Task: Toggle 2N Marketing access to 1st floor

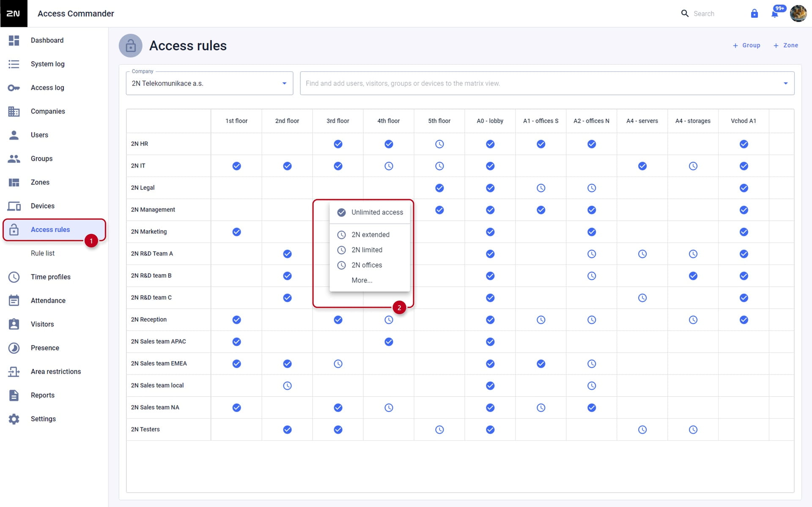Action: pyautogui.click(x=236, y=232)
